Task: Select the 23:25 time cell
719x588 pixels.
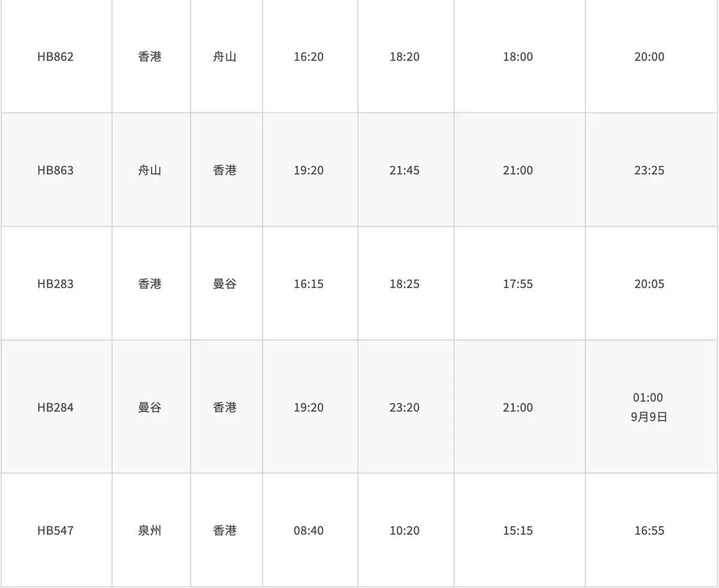Action: coord(649,171)
